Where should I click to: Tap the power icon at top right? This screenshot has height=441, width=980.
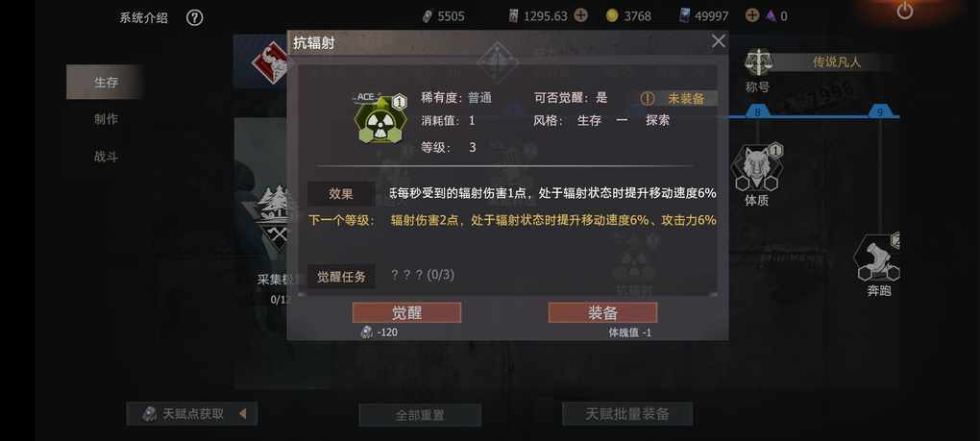(904, 11)
